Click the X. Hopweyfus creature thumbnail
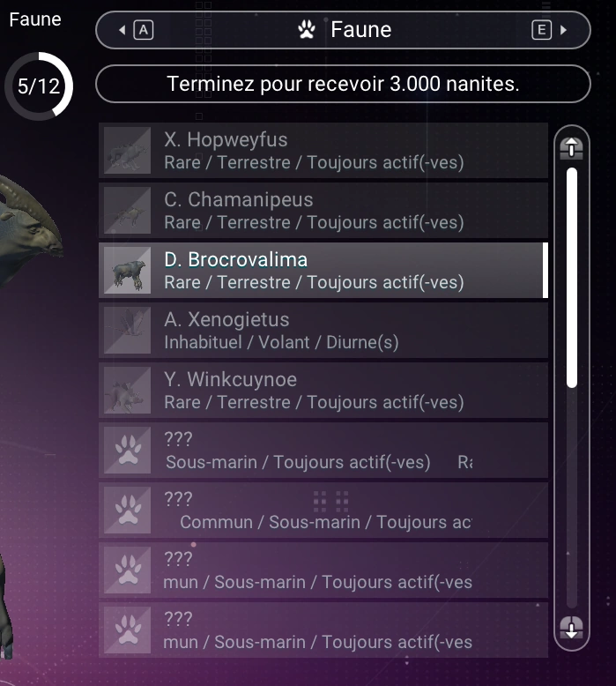The width and height of the screenshot is (616, 686). click(127, 151)
